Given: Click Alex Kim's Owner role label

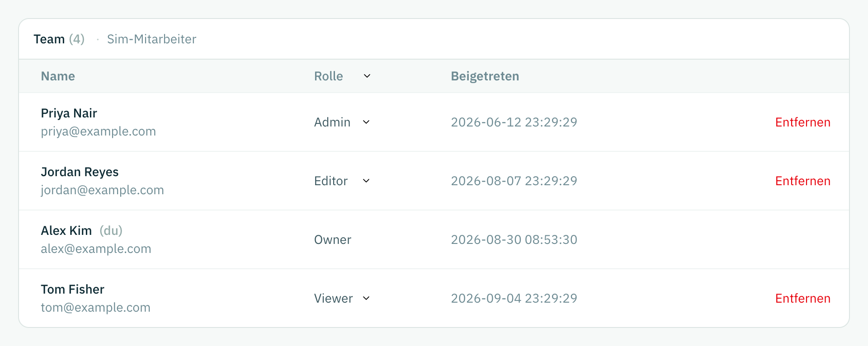Looking at the screenshot, I should 332,239.
